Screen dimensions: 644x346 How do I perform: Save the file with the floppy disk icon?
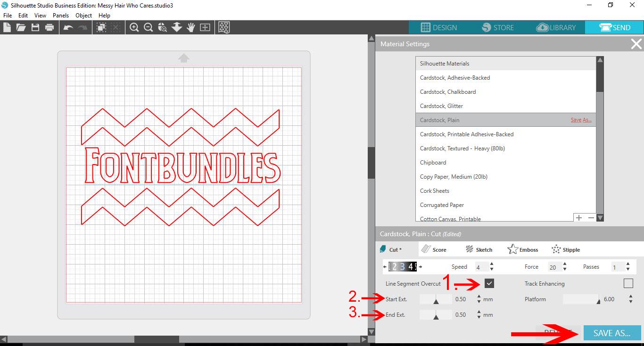[x=35, y=27]
